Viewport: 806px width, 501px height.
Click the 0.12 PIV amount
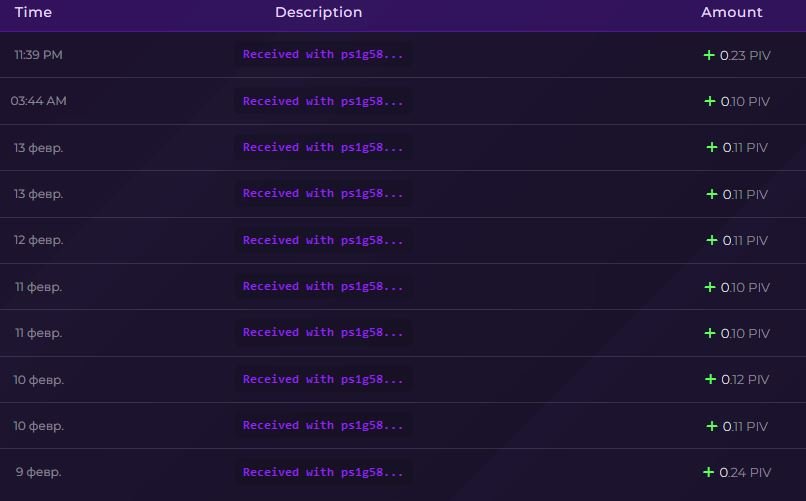click(745, 379)
